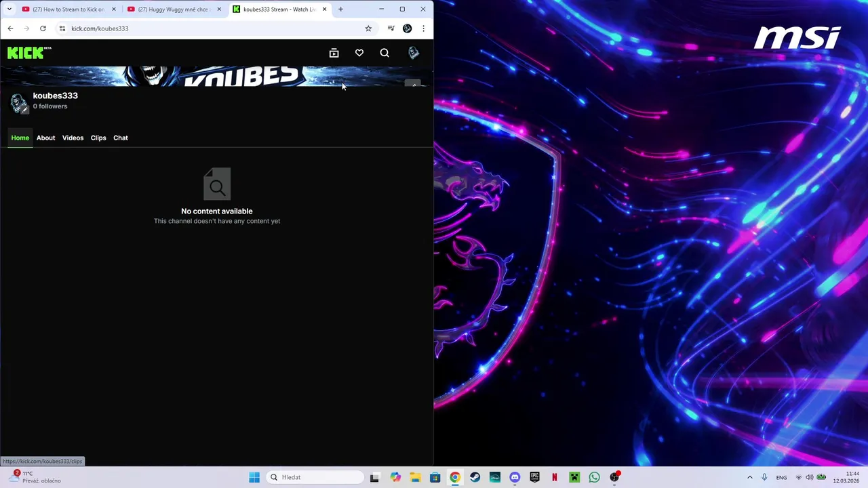The height and width of the screenshot is (488, 868).
Task: Open Netflix from the taskbar
Action: point(555,477)
